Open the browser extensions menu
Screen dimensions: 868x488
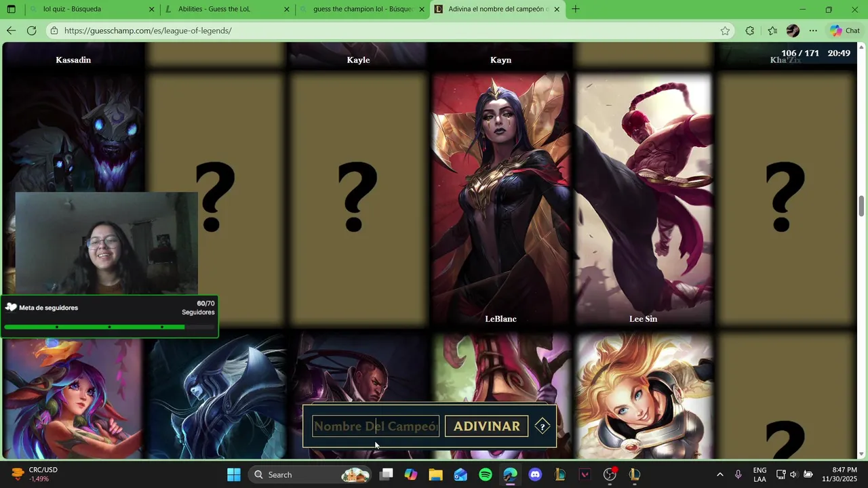point(749,30)
